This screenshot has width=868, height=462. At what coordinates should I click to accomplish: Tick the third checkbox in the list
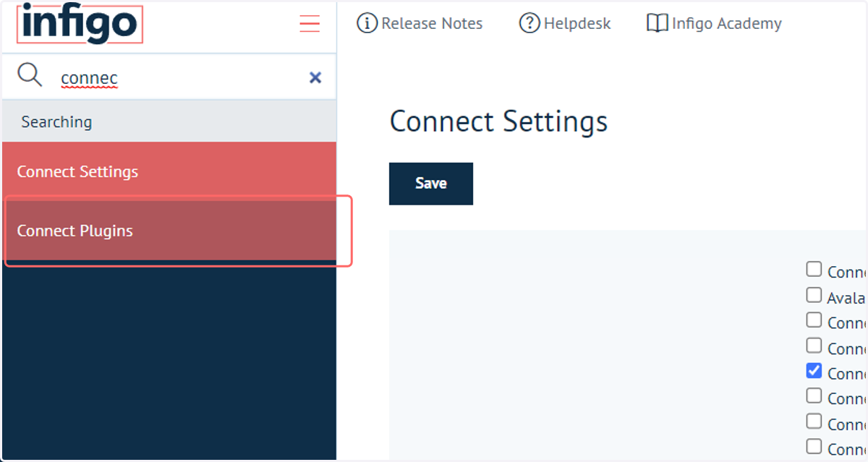point(814,320)
